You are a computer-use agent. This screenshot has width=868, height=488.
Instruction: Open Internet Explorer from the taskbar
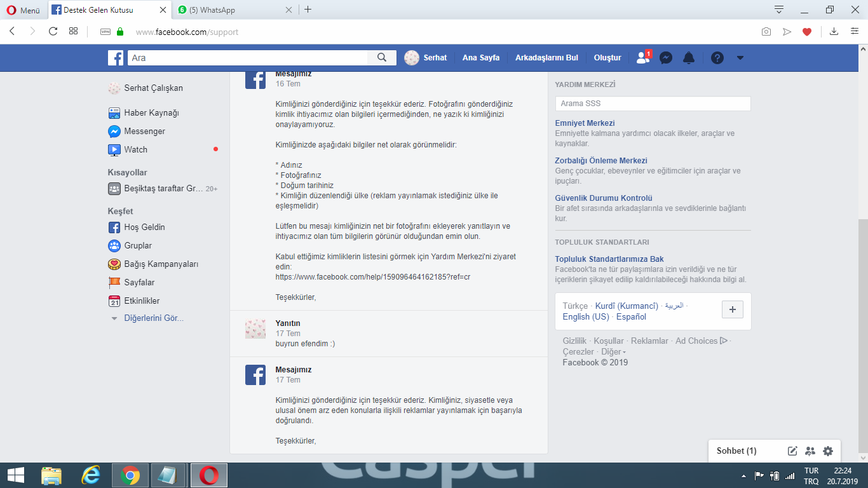tap(91, 475)
